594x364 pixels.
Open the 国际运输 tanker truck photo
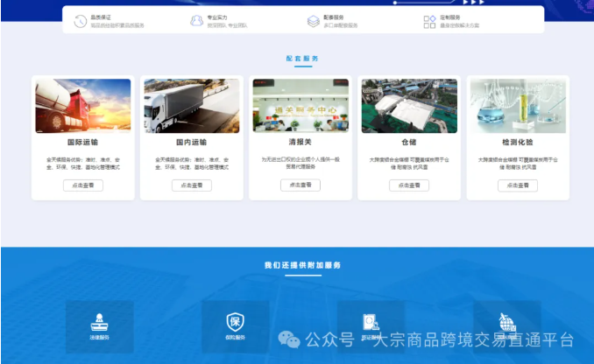[x=83, y=106]
